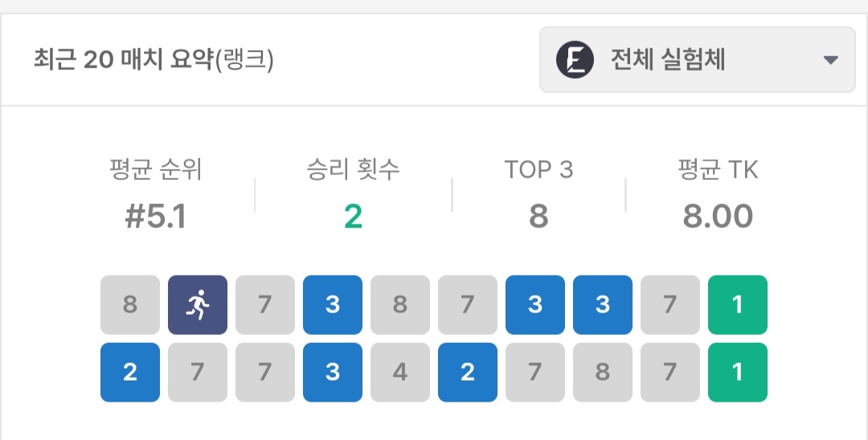Click the 평균 TK 8.00 stat
Image resolution: width=868 pixels, height=440 pixels.
tap(718, 216)
